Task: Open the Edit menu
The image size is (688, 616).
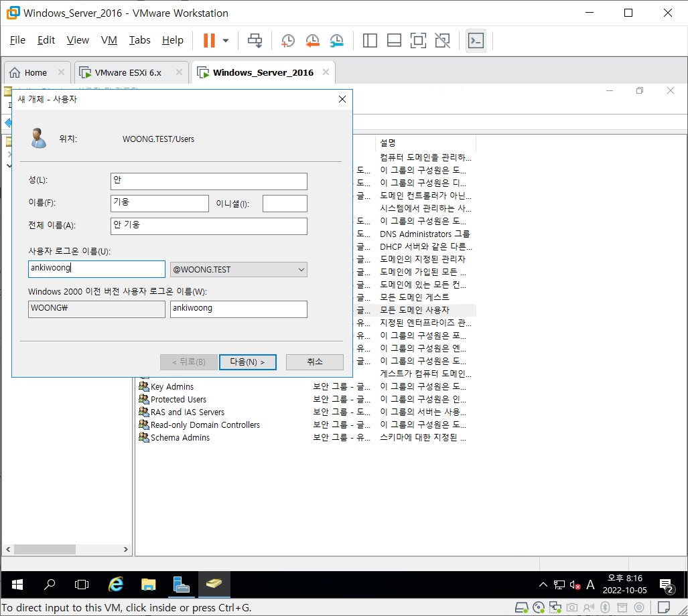Action: point(46,40)
